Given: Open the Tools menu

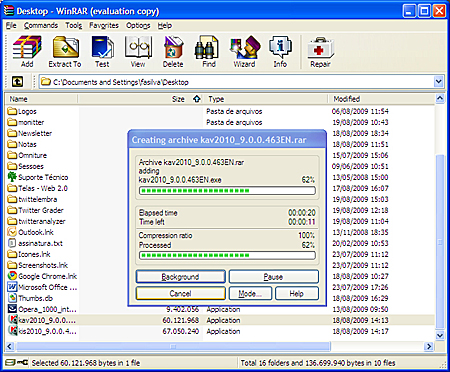Looking at the screenshot, I should 74,25.
